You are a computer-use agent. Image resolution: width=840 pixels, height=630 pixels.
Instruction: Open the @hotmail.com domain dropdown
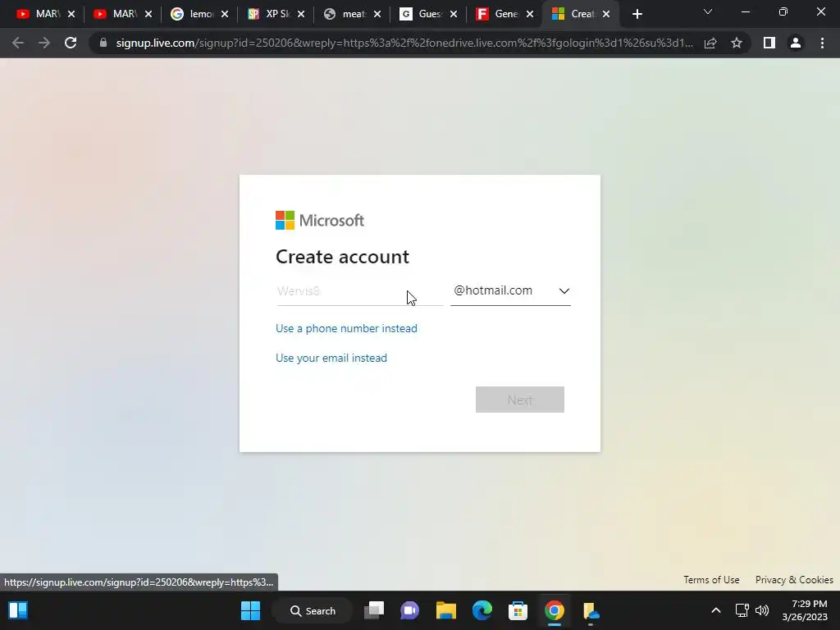click(510, 291)
